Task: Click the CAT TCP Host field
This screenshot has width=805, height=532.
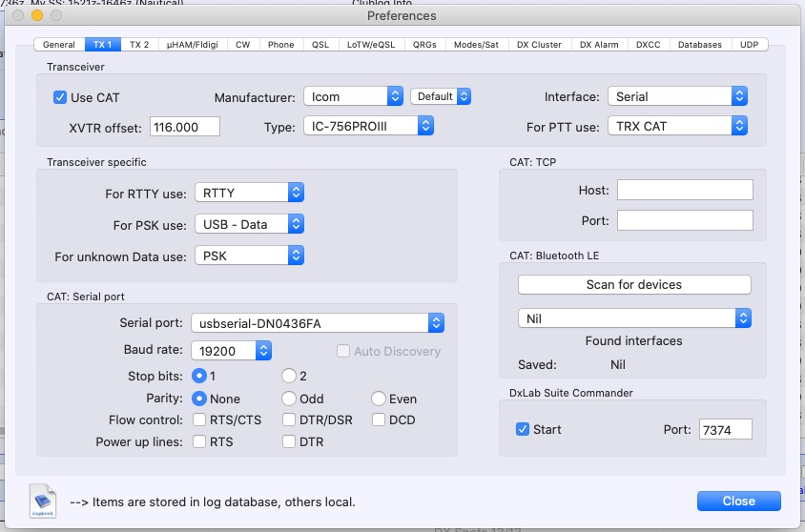Action: (x=684, y=190)
